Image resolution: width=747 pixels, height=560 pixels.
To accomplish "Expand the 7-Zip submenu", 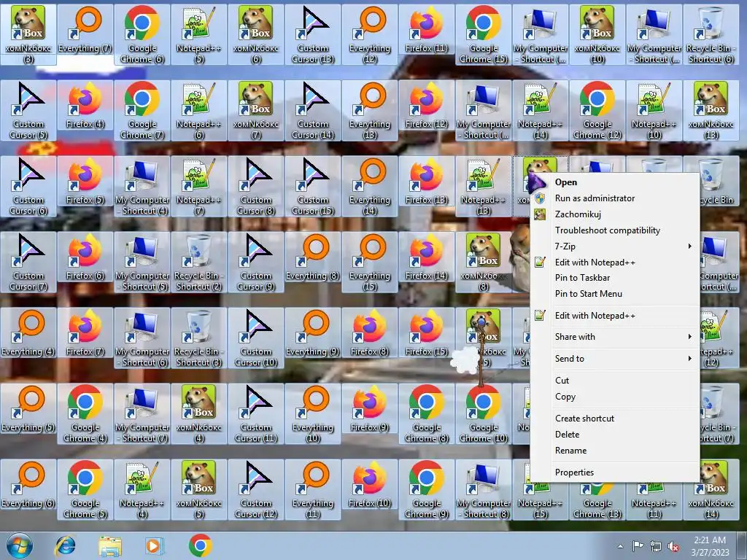I will coord(614,246).
